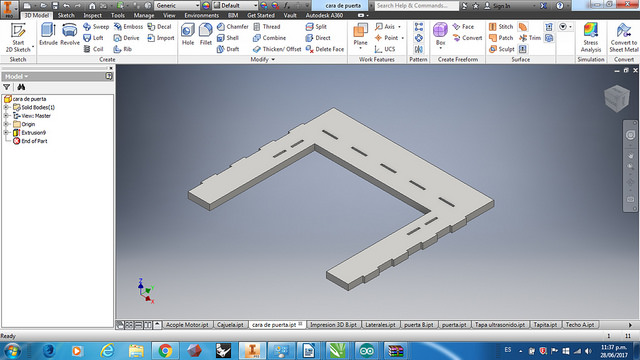Click the browser filter icon
Image resolution: width=640 pixels, height=360 pixels.
pyautogui.click(x=7, y=87)
